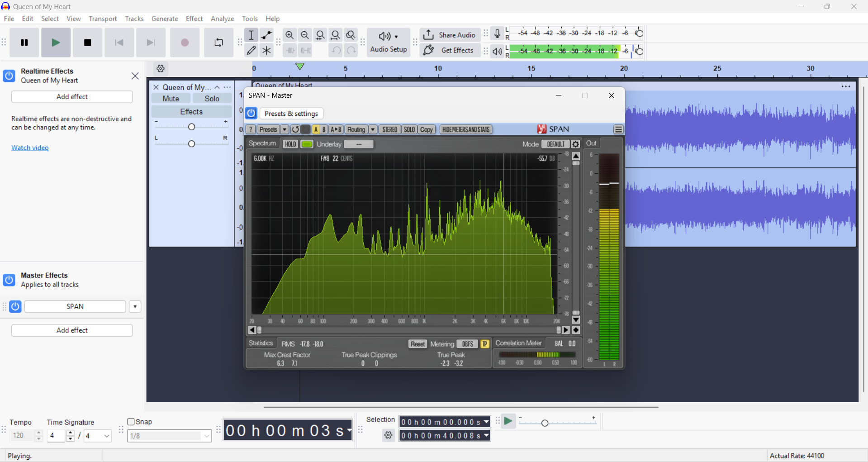The width and height of the screenshot is (868, 462).
Task: Open the timeline options gear
Action: tap(161, 69)
